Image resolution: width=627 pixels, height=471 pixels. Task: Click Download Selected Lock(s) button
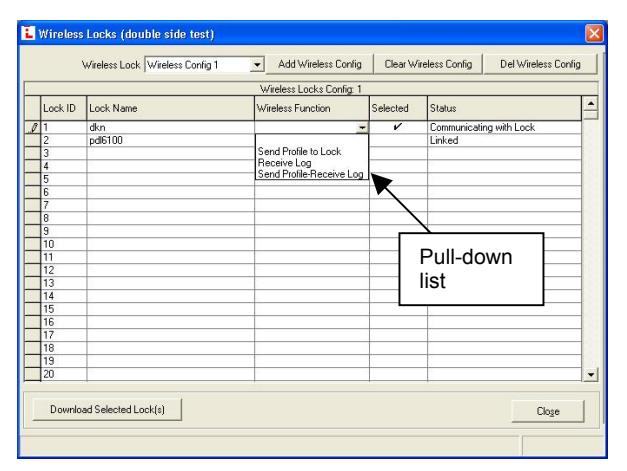tap(107, 409)
